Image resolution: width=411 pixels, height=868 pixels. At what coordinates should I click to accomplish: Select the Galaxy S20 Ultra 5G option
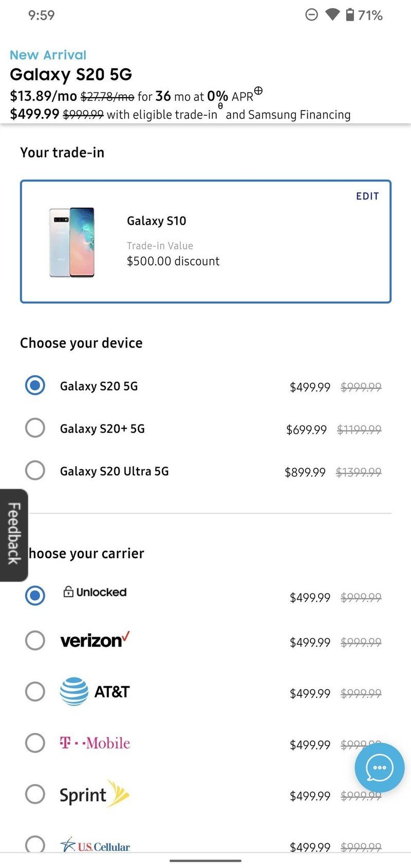click(x=35, y=471)
